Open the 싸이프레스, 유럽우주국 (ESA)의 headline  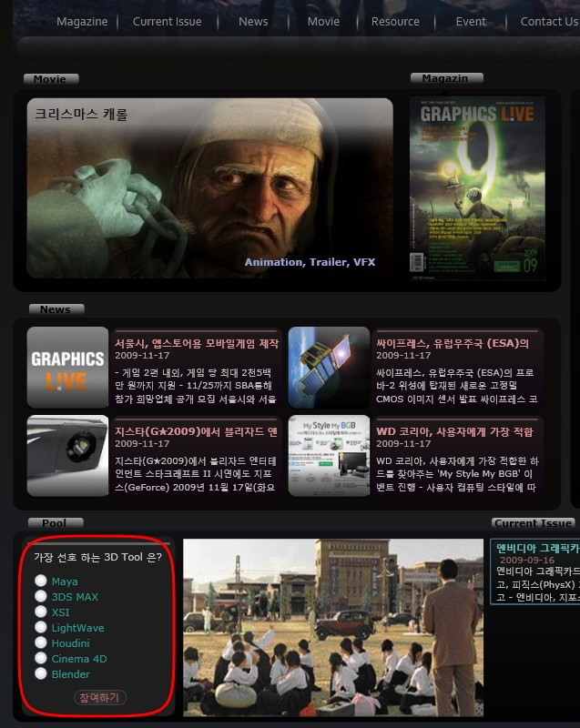click(x=453, y=343)
